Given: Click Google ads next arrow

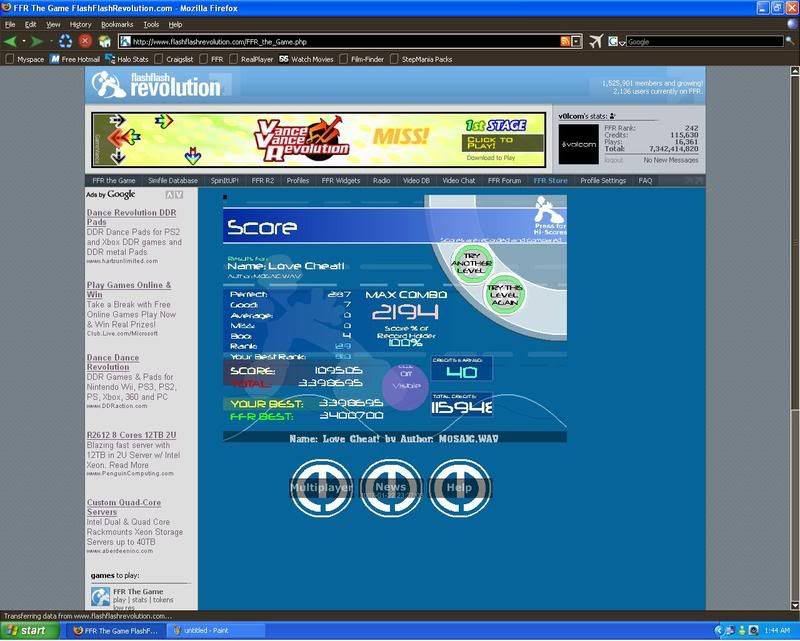Looking at the screenshot, I should [179, 195].
